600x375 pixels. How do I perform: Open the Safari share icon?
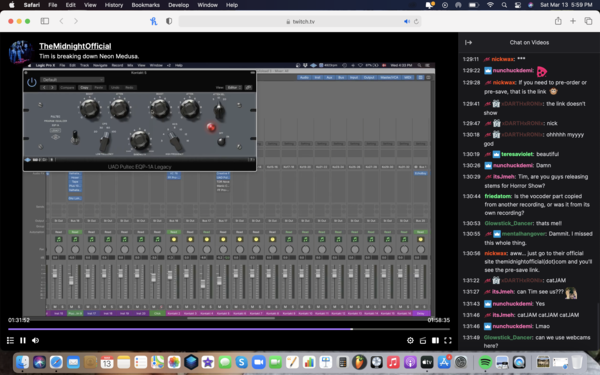558,21
